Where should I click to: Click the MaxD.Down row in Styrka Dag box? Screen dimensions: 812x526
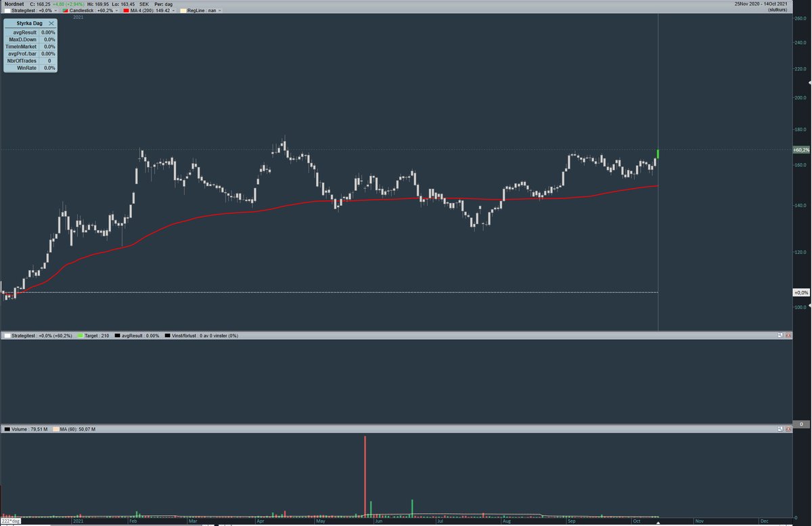pyautogui.click(x=30, y=39)
